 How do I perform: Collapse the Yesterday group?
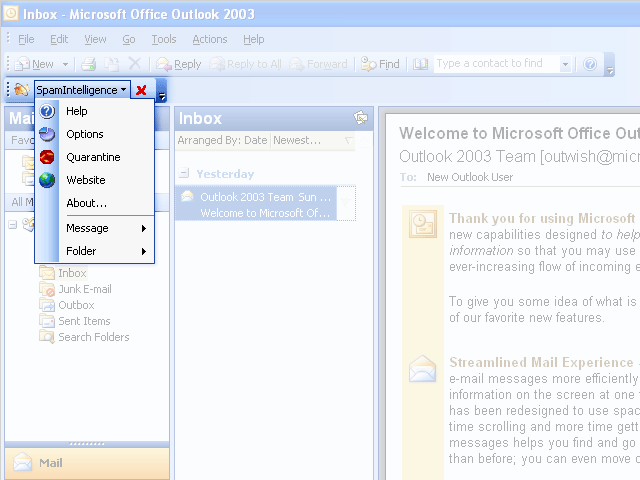pyautogui.click(x=184, y=173)
